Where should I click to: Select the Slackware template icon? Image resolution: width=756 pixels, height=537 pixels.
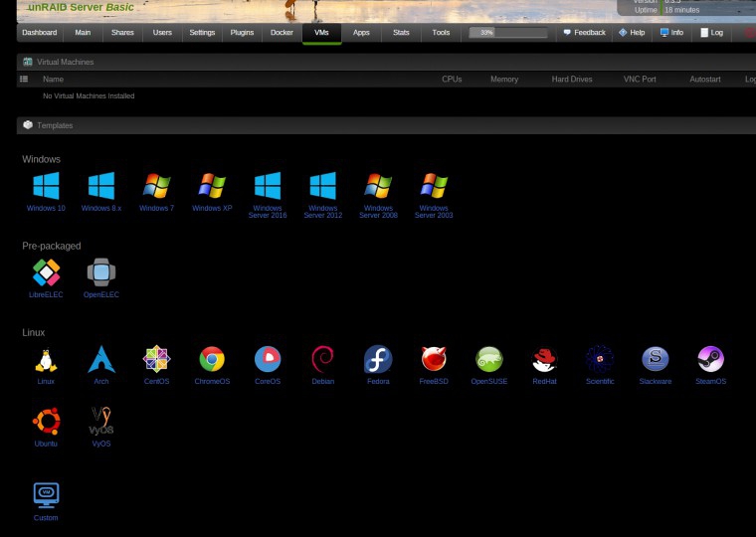[656, 359]
